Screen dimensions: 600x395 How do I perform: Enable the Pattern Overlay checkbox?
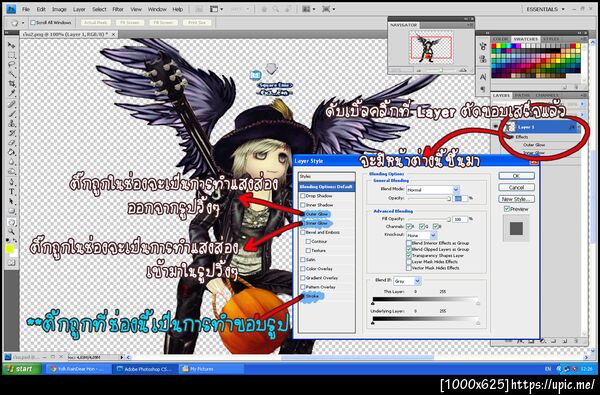(303, 287)
